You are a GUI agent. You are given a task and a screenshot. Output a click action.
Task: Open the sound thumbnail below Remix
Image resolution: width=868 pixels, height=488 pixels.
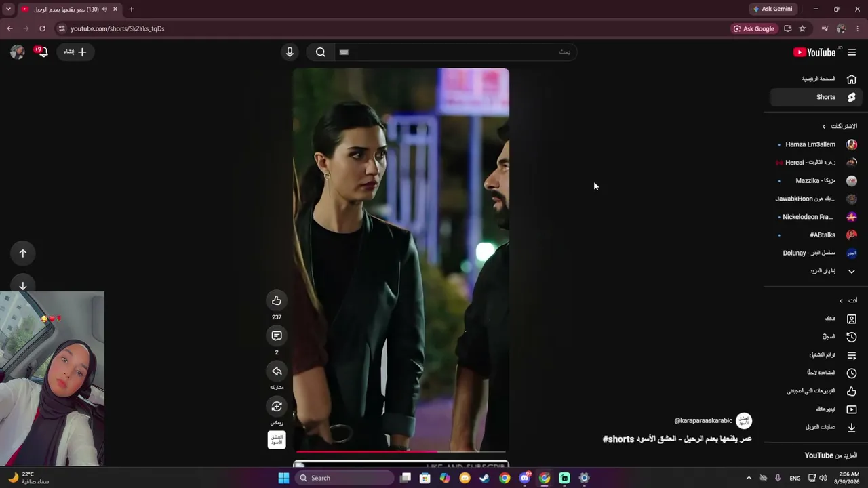click(277, 440)
